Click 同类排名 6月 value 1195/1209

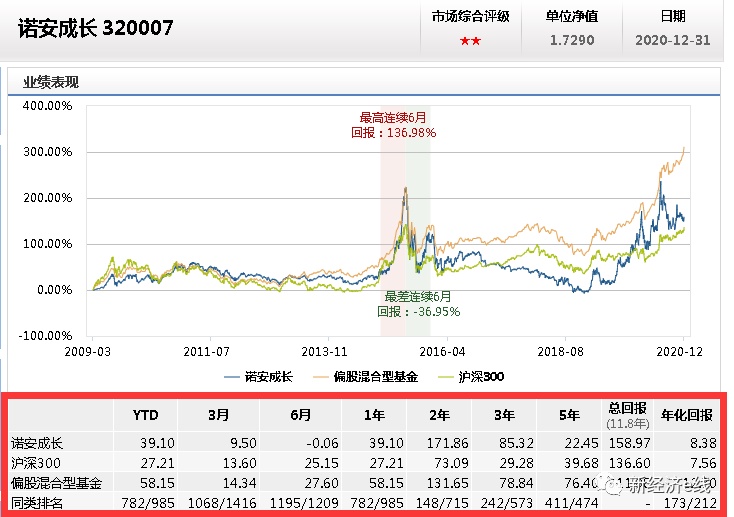tap(304, 503)
